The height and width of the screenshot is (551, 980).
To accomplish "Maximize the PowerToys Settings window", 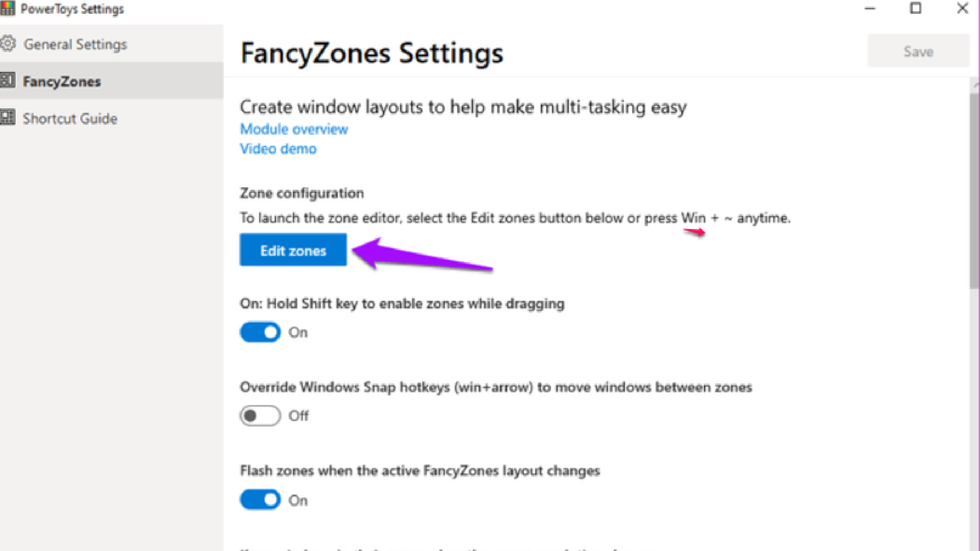I will tap(916, 9).
